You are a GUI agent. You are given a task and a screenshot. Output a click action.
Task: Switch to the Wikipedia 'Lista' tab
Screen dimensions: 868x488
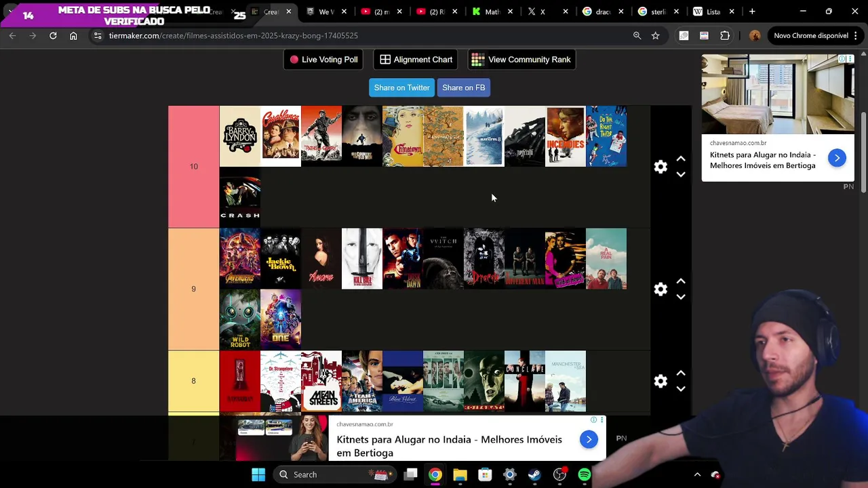pos(713,12)
